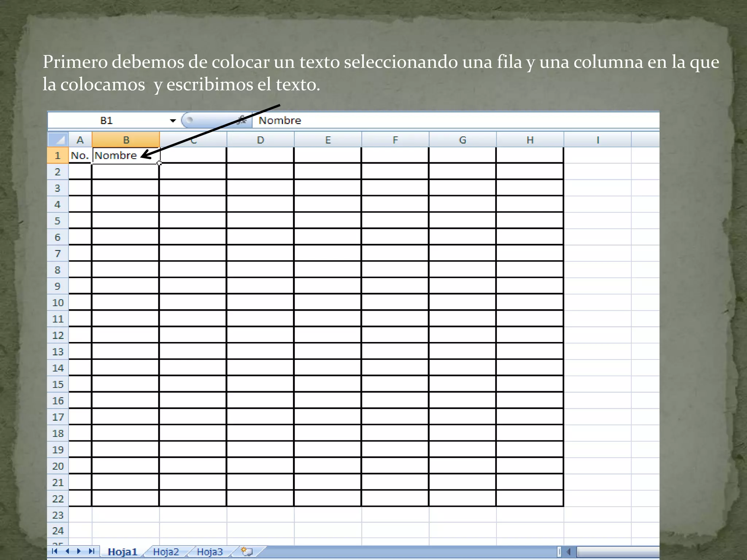Select column F header

395,140
